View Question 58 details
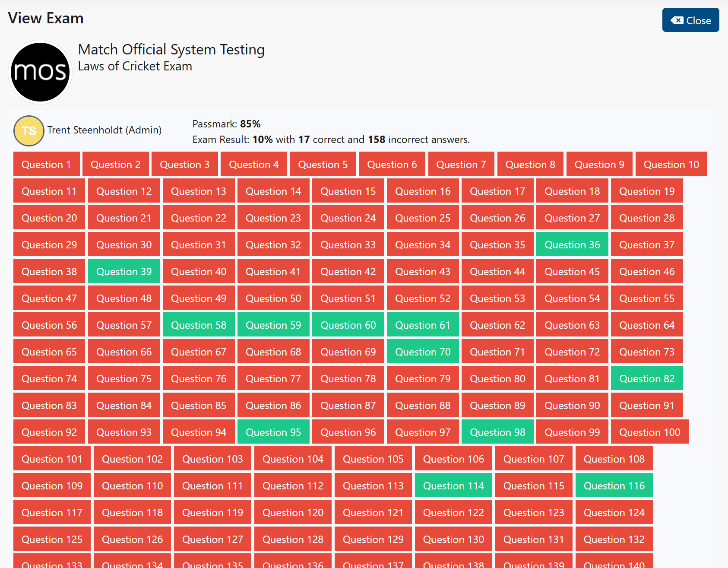This screenshot has height=568, width=728. tap(199, 325)
